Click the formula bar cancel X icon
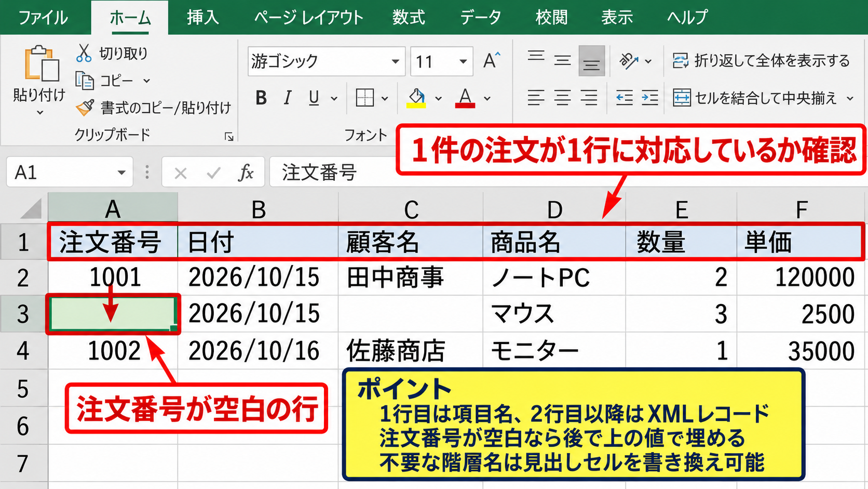868x489 pixels. 181,173
